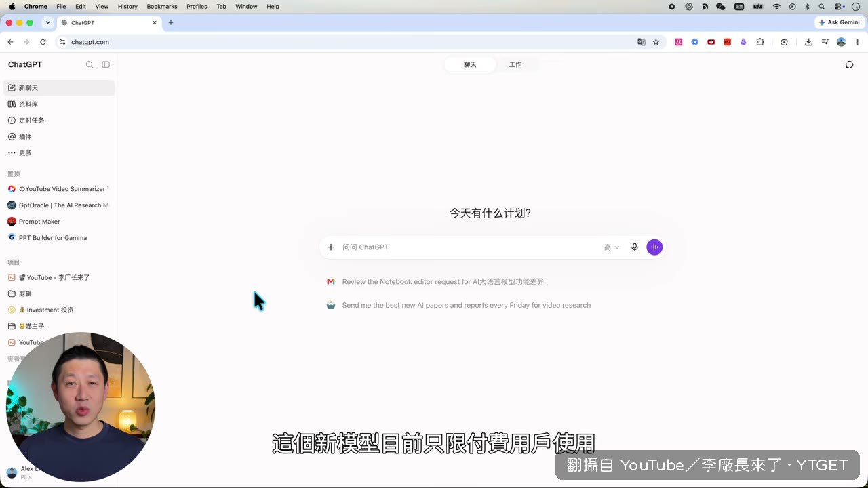Open 定时任务 scheduled tasks

(59, 121)
